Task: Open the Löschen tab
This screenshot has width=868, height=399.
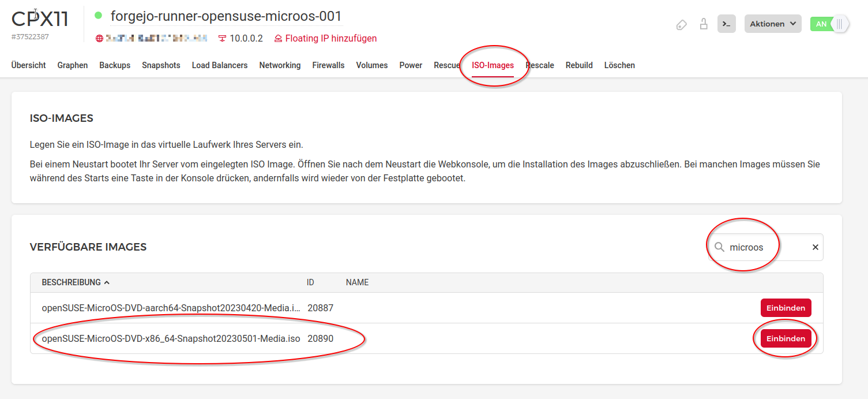Action: [619, 65]
